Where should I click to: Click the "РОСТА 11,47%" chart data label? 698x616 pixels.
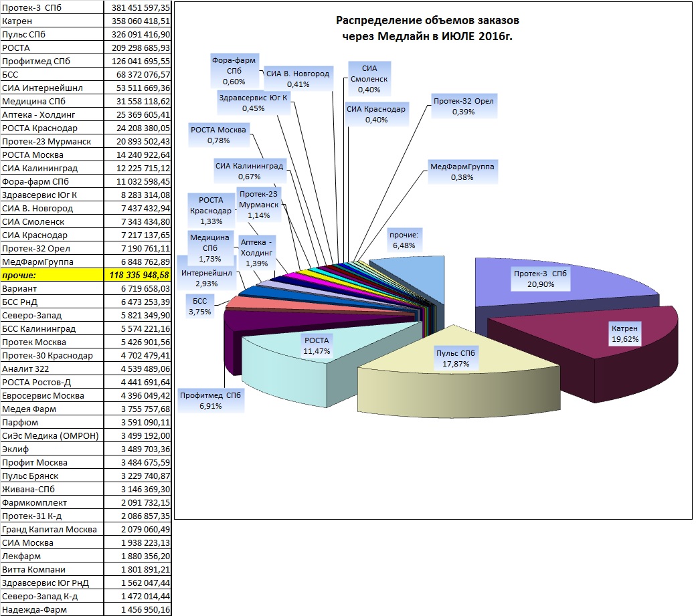[317, 346]
